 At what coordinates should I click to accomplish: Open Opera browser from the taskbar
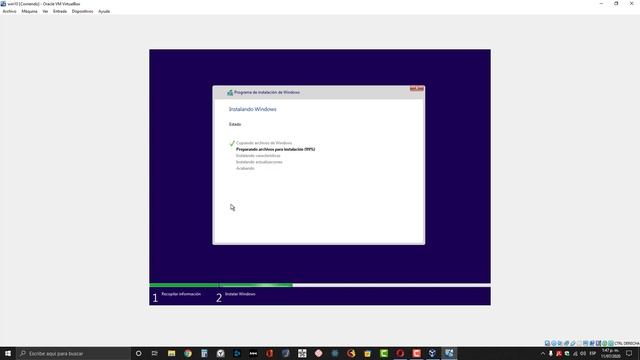(400, 353)
